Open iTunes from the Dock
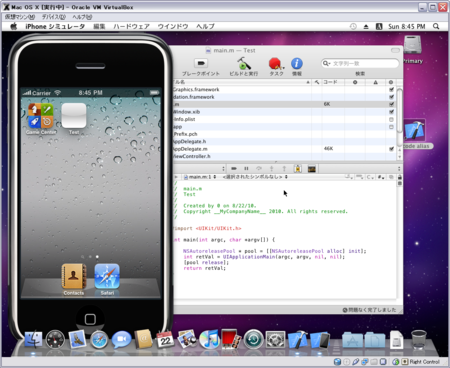Screen dimensions: 450x368 click(209, 340)
